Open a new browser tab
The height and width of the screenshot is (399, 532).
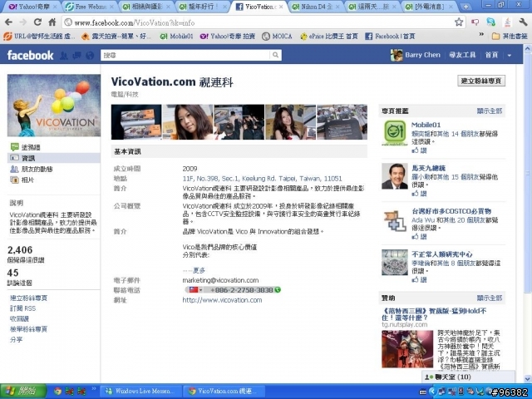tap(465, 7)
